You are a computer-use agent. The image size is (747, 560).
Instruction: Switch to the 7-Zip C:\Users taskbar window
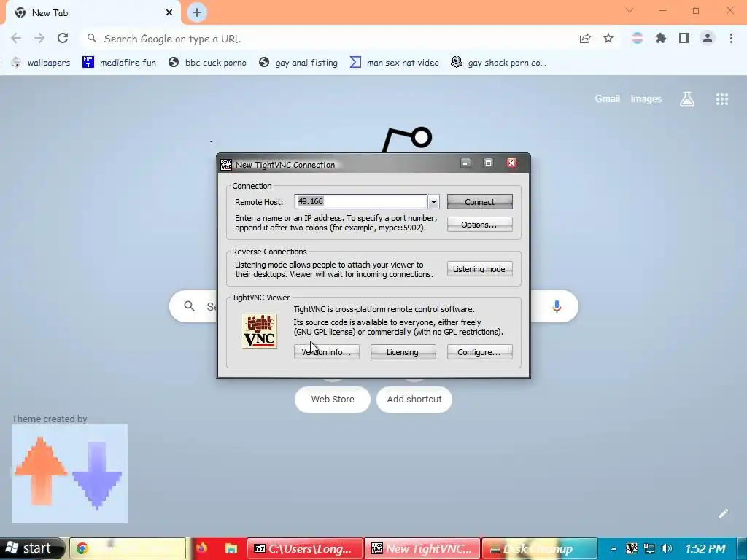pyautogui.click(x=305, y=548)
